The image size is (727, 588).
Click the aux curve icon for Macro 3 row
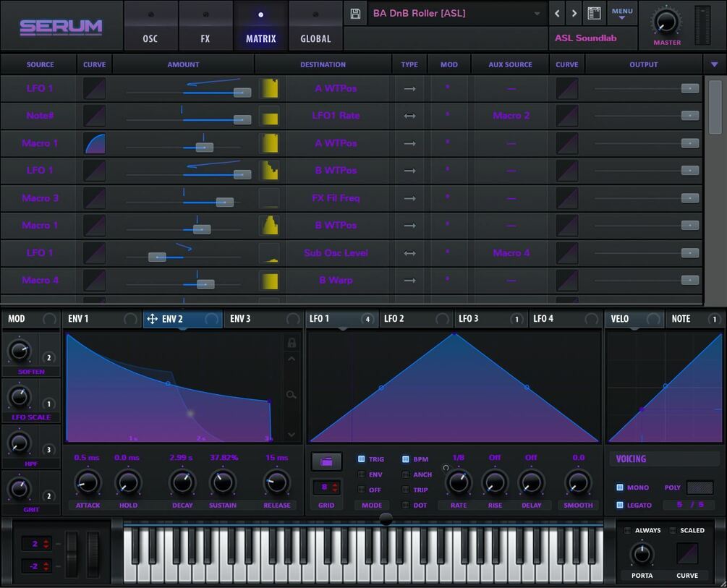coord(567,198)
